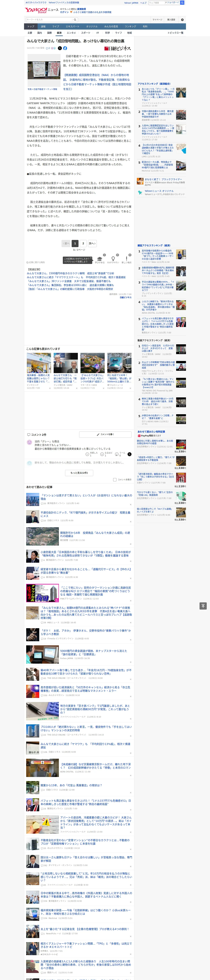Open マイページ
The image size is (210, 980).
click(157, 20)
